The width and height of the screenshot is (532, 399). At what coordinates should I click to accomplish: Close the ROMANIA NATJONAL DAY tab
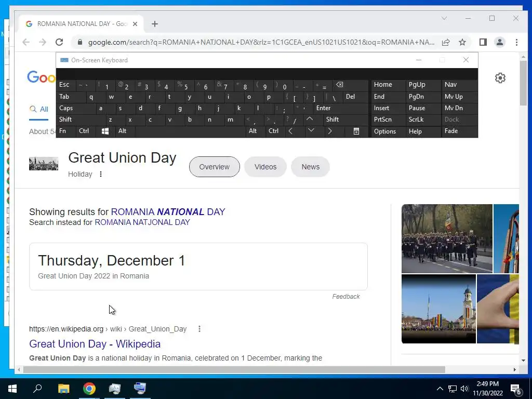click(135, 24)
